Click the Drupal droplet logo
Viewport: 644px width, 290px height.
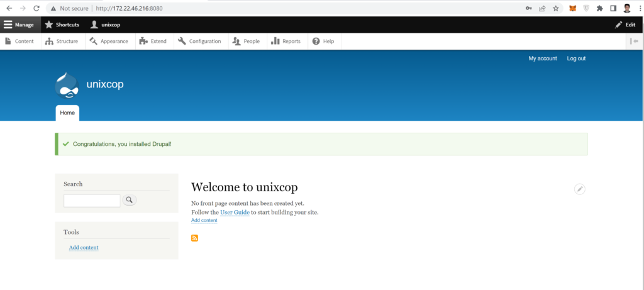pos(67,85)
